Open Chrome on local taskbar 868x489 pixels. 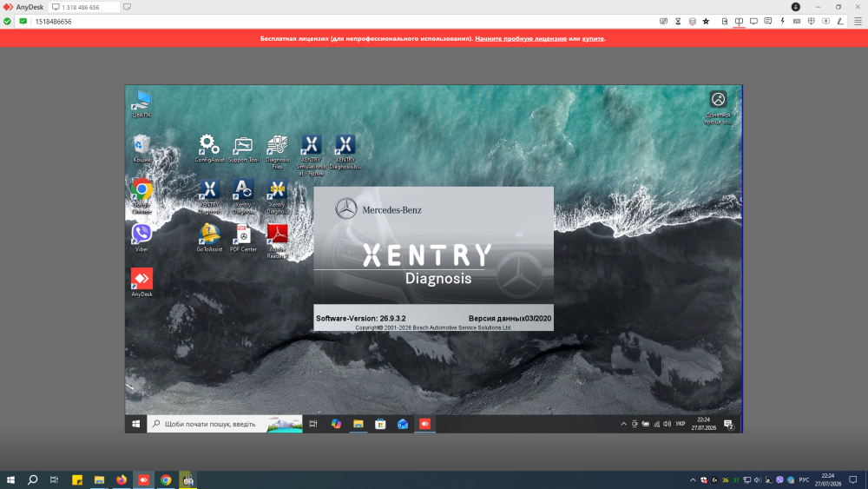(166, 479)
